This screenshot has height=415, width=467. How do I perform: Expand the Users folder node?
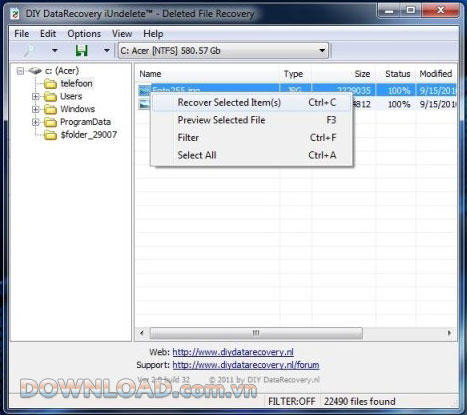[x=36, y=97]
